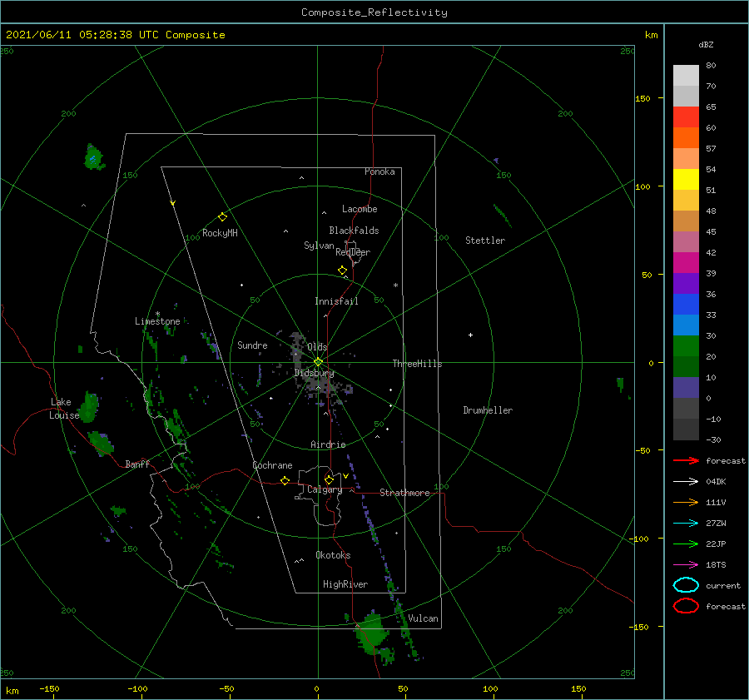Screen dimensions: 749x700
Task: Click the Lake Louise label
Action: (x=64, y=409)
